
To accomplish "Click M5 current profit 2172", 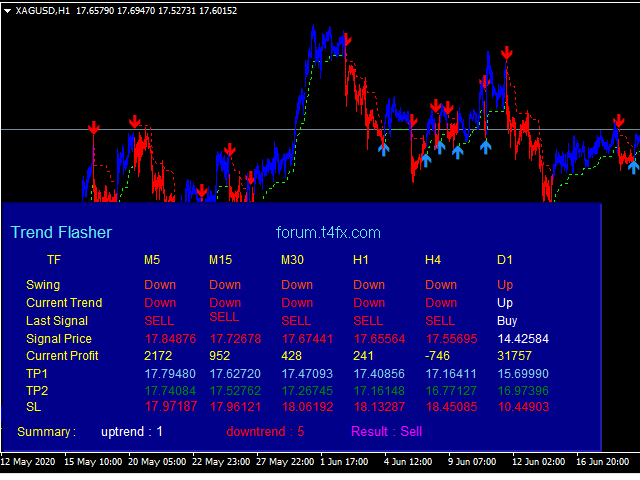I will [x=158, y=356].
